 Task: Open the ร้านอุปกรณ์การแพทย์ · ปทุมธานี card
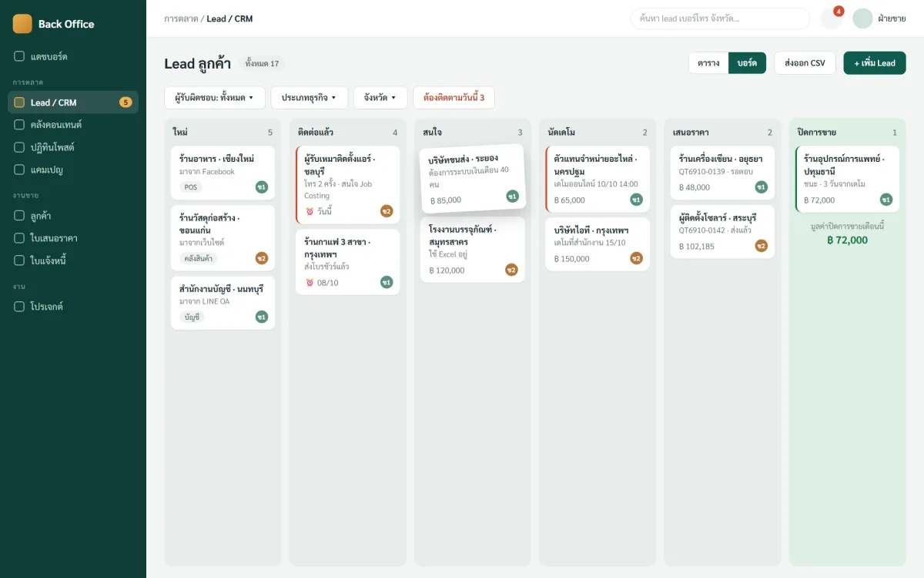[x=847, y=179]
